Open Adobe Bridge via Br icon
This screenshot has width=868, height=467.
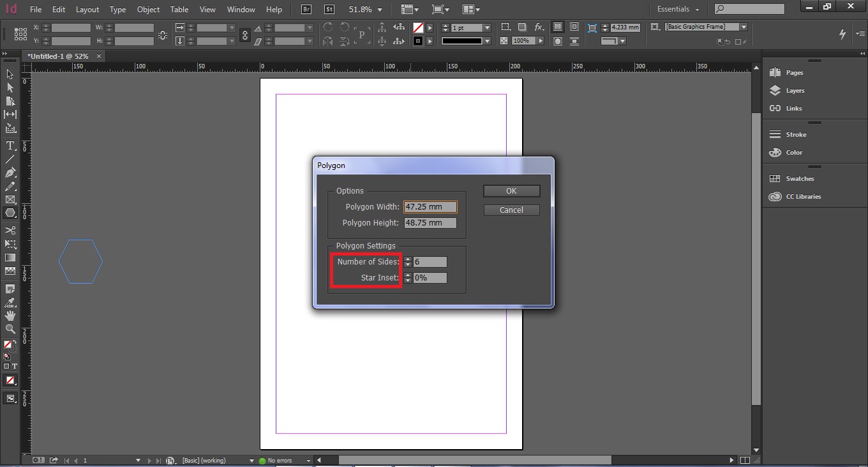pyautogui.click(x=307, y=10)
